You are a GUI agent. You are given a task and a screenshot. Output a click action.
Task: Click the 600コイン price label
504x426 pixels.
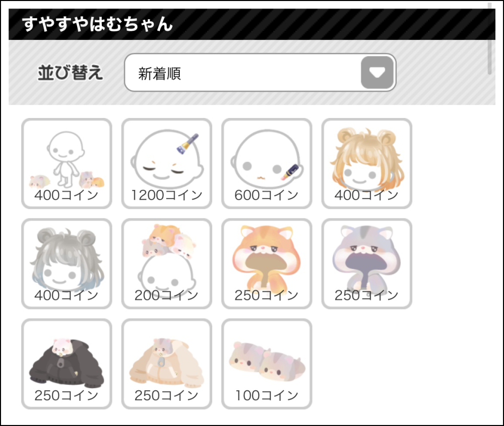[x=267, y=195]
